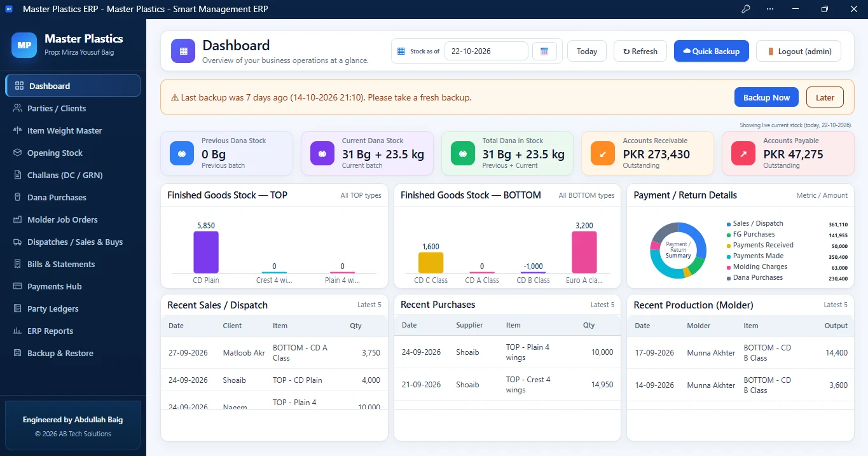868x456 pixels.
Task: Click the Party Ledgers book icon
Action: click(17, 308)
